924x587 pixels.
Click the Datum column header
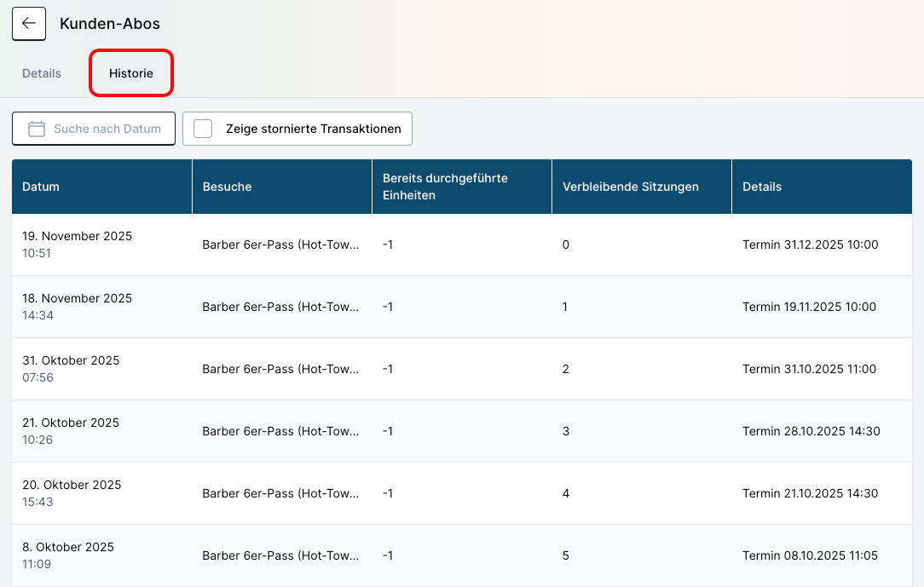(41, 187)
